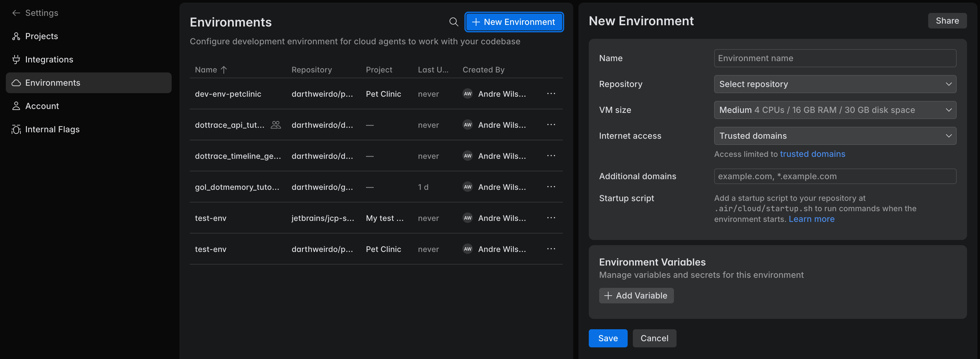Click the Internal Flags bug icon
The image size is (980, 359).
tap(16, 129)
